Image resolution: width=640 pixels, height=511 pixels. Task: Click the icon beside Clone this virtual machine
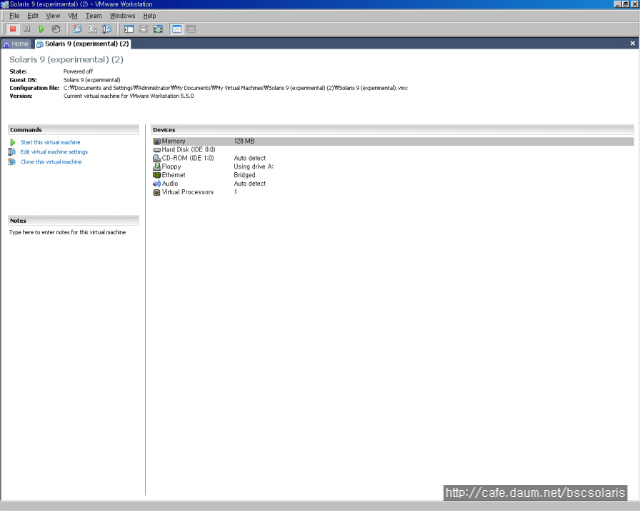(x=12, y=162)
